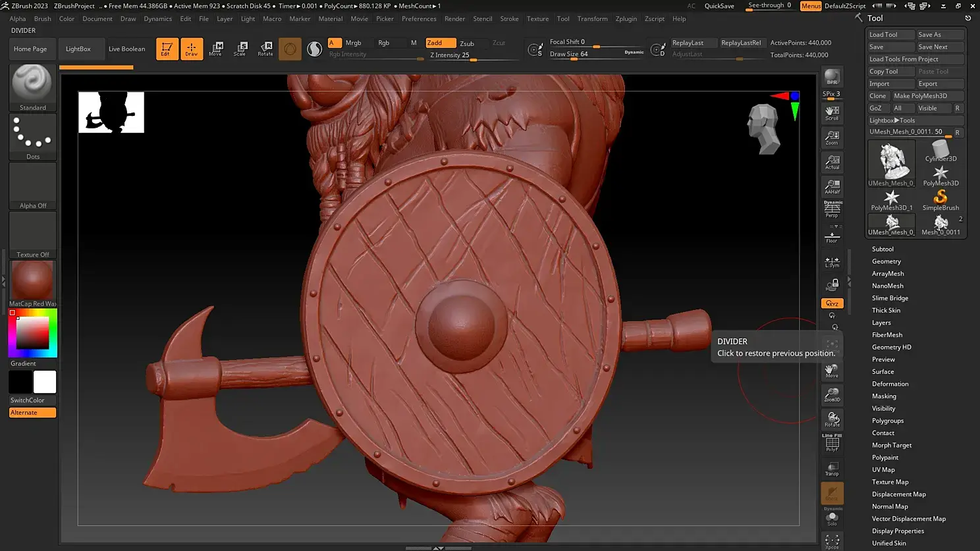Expand the Geometry palette section
This screenshot has height=551, width=980.
pos(886,261)
